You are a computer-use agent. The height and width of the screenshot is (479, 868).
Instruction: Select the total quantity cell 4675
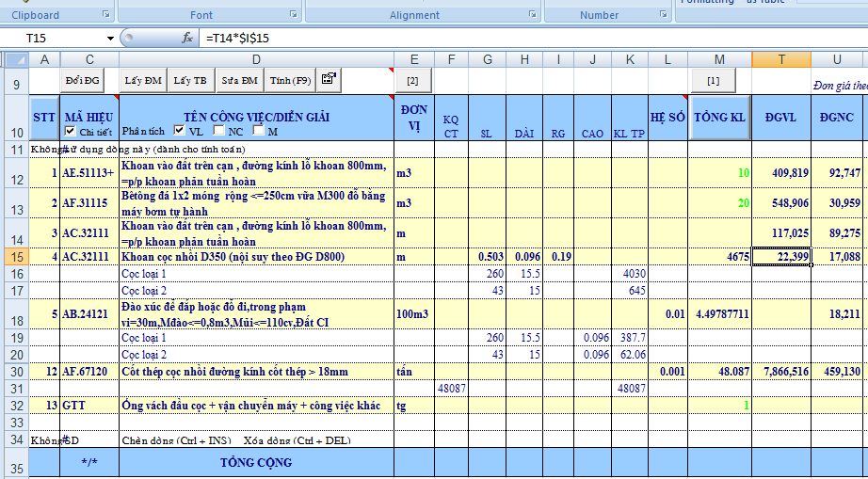point(719,257)
